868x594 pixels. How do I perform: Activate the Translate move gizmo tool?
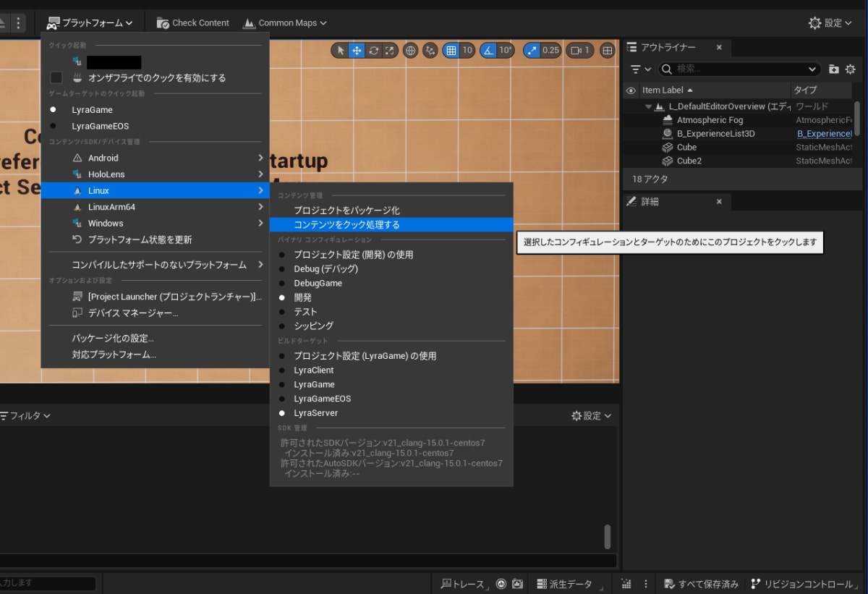click(357, 50)
